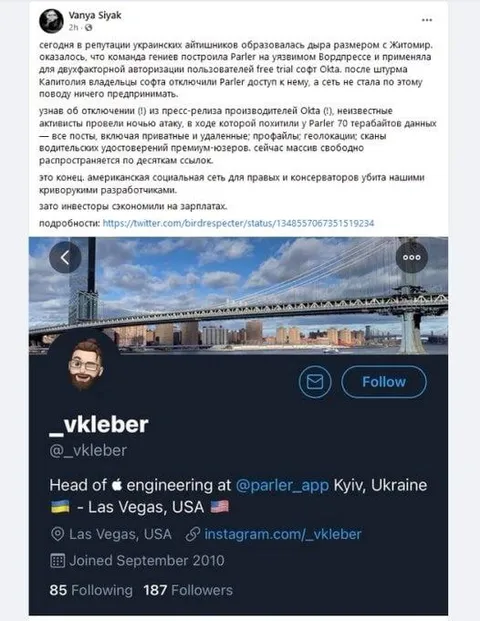Viewport: 480px width, 621px height.
Task: Open the Twitter profile more-options circle
Action: (x=411, y=257)
